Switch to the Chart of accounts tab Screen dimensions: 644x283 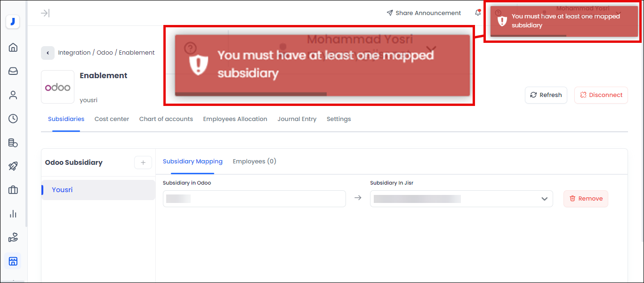(x=166, y=119)
